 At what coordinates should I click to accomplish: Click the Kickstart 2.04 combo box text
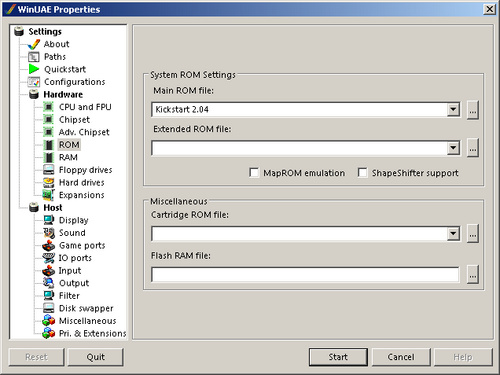pyautogui.click(x=182, y=109)
